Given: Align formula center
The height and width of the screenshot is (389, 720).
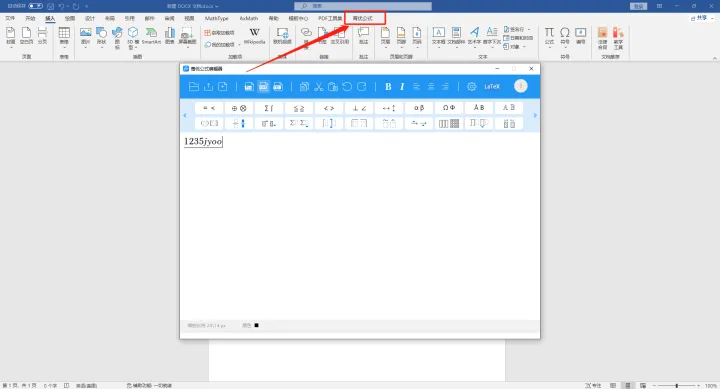Looking at the screenshot, I should coord(431,86).
